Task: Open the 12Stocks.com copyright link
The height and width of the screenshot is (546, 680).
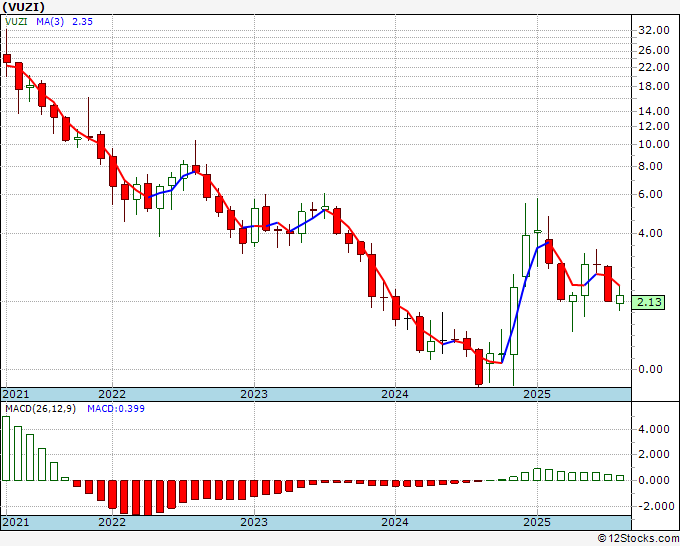Action: pyautogui.click(x=638, y=539)
